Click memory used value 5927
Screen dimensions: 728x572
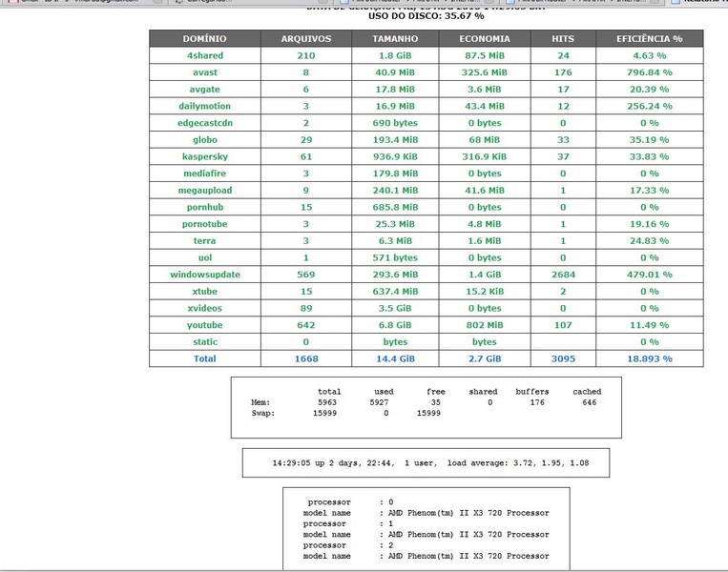380,402
